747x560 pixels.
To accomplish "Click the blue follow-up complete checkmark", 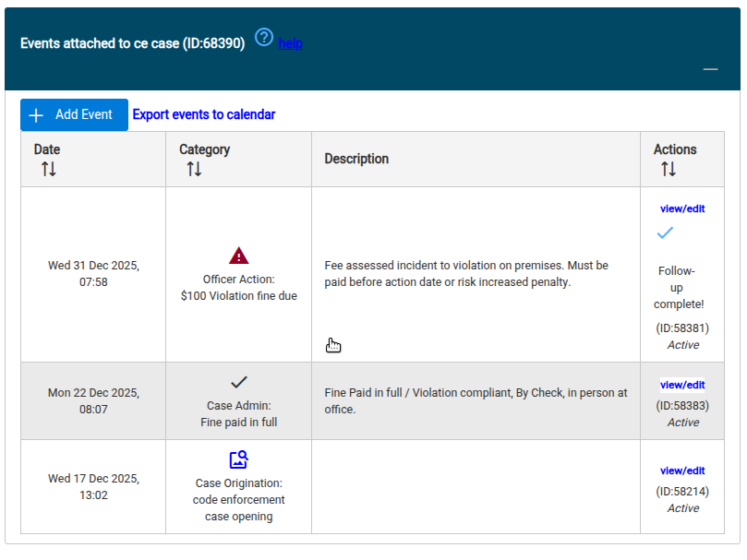I will [665, 232].
